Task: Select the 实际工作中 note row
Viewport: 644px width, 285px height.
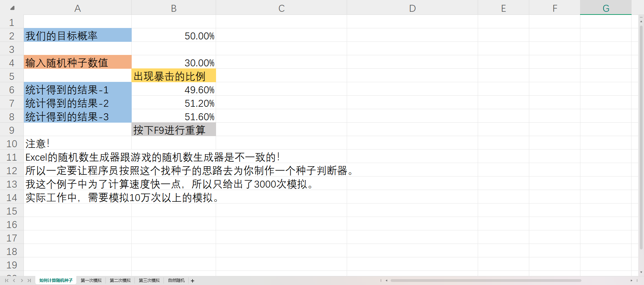Action: point(122,197)
